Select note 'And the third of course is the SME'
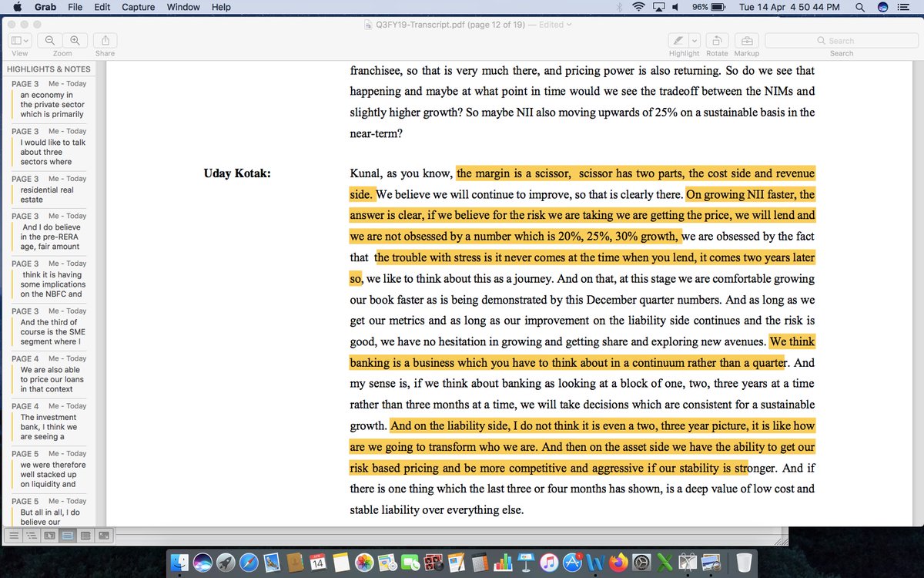Viewport: 924px width, 578px height. (48, 327)
